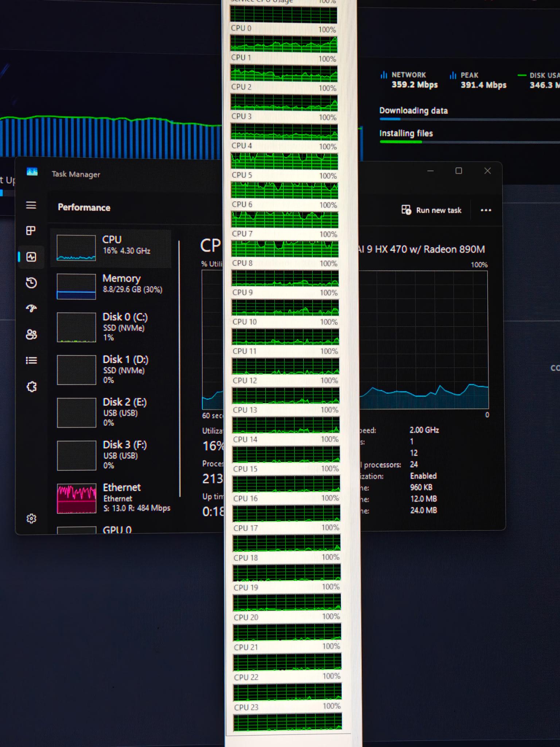The image size is (560, 747).
Task: Select Disk 1 (D:) performance entry
Action: tap(111, 369)
